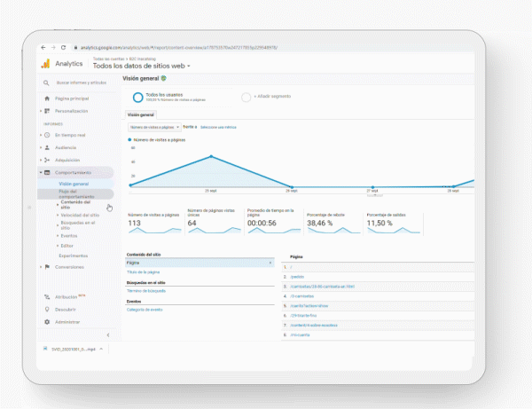Open Visión general under Comportamiento
The width and height of the screenshot is (532, 409).
(74, 184)
